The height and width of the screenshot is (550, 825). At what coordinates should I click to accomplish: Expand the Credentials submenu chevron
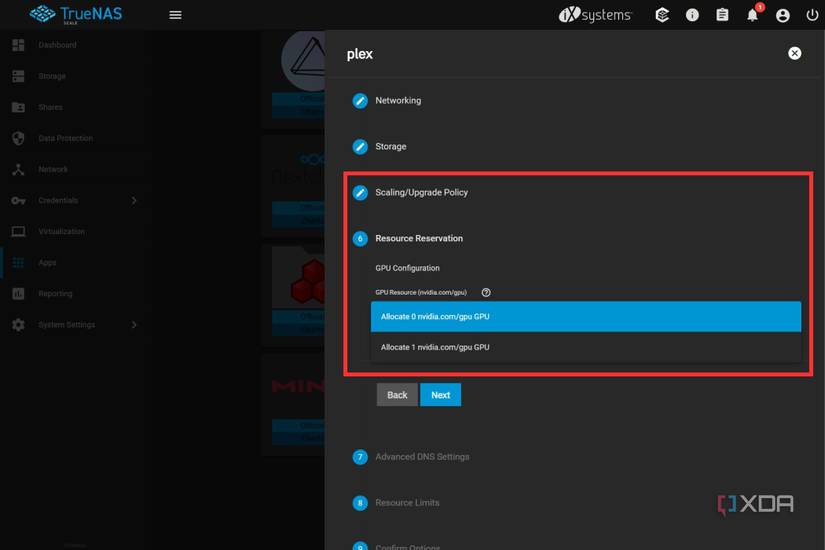[x=134, y=201]
